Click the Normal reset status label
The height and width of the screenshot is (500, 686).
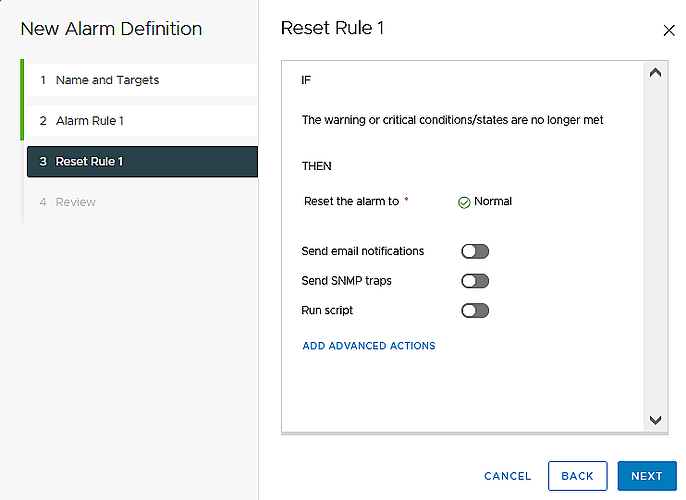493,202
